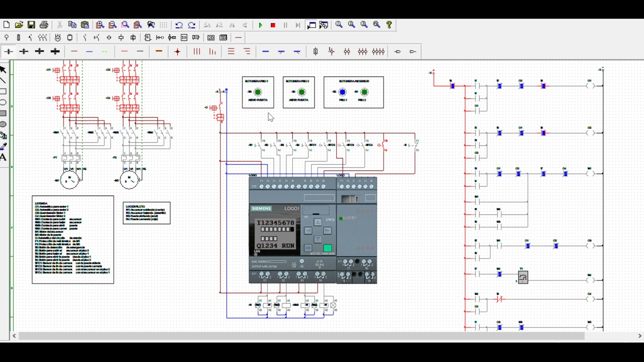This screenshot has height=362, width=644.
Task: Advance the simulation one step
Action: click(298, 25)
